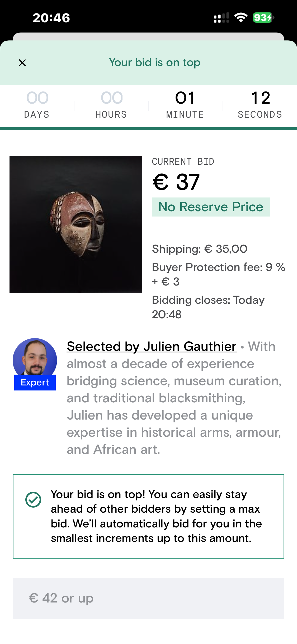
Task: Tap the cellular signal bars icon
Action: tap(221, 18)
